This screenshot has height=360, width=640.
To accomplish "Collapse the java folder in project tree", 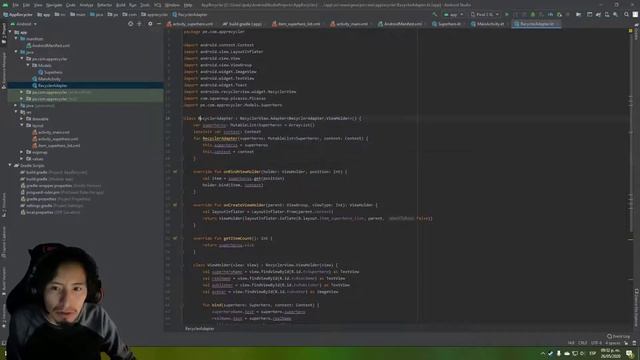I will click(x=16, y=52).
